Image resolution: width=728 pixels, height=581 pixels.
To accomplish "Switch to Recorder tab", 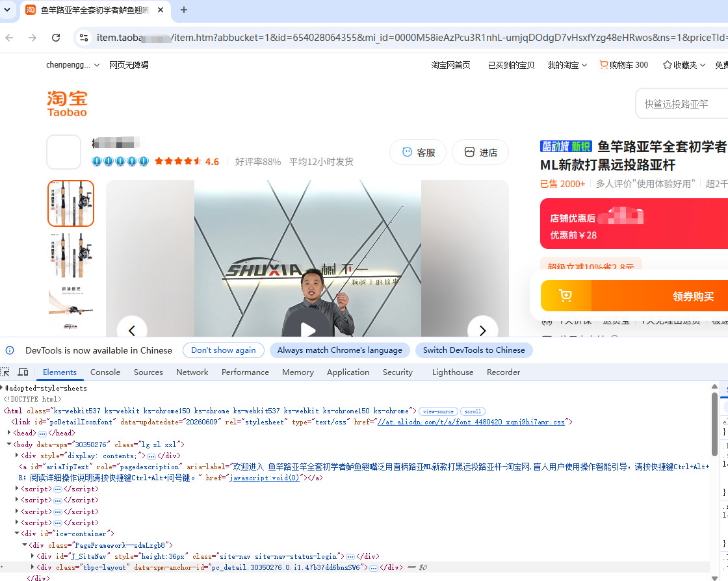I will pos(503,372).
